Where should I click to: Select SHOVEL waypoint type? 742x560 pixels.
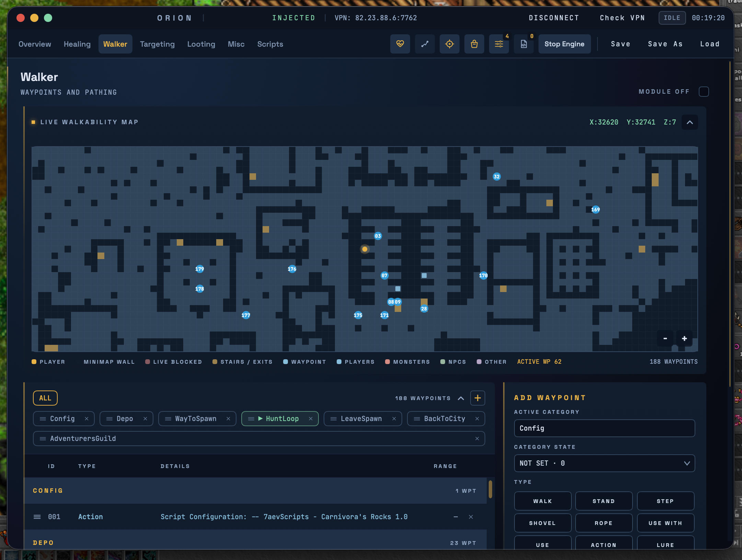(x=543, y=523)
